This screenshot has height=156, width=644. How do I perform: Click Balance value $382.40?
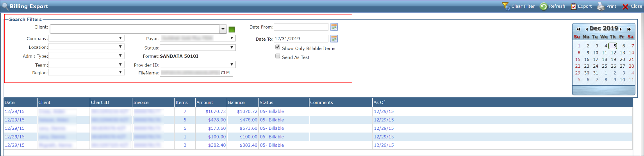tap(248, 145)
